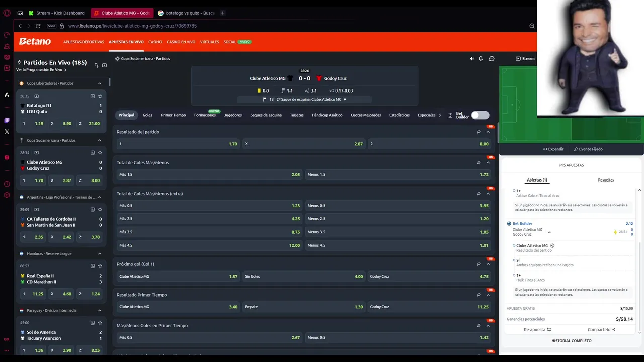Favorite the CA Talleres de Cordoba II match
Screen dimensions: 644x362
click(100, 210)
